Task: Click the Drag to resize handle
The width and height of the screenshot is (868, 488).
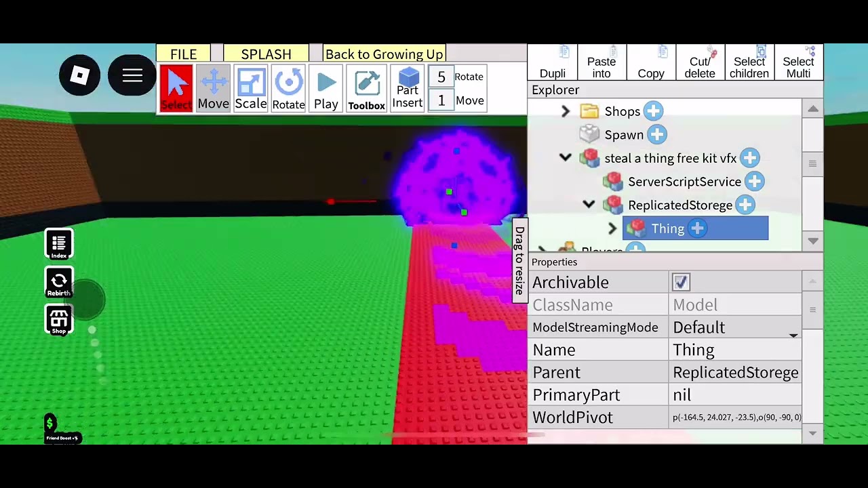Action: 519,260
